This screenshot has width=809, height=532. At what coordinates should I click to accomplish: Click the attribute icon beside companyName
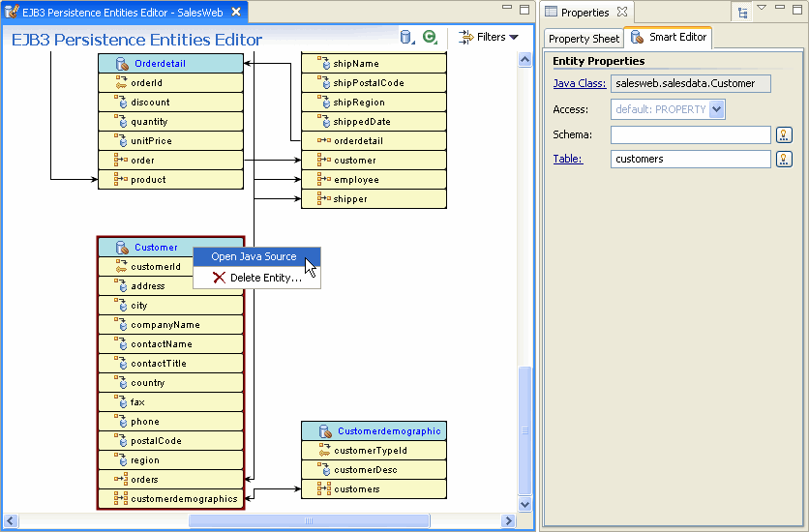click(121, 324)
